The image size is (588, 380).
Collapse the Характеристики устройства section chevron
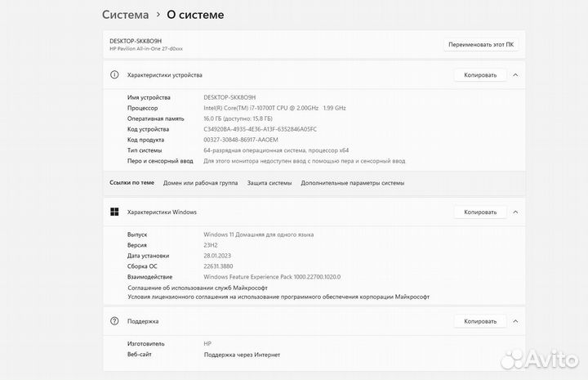pos(515,75)
